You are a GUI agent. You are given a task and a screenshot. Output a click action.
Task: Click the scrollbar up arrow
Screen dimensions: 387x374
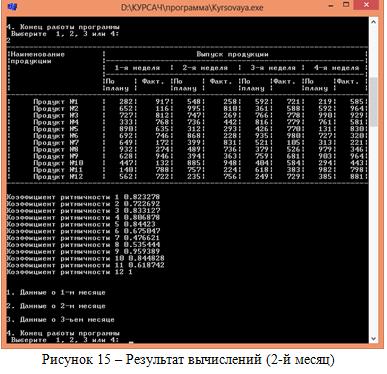coord(373,22)
